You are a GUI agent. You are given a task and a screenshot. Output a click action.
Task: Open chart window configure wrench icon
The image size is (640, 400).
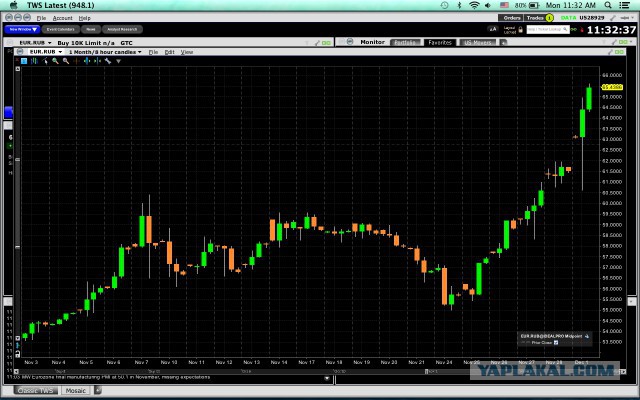coord(611,52)
